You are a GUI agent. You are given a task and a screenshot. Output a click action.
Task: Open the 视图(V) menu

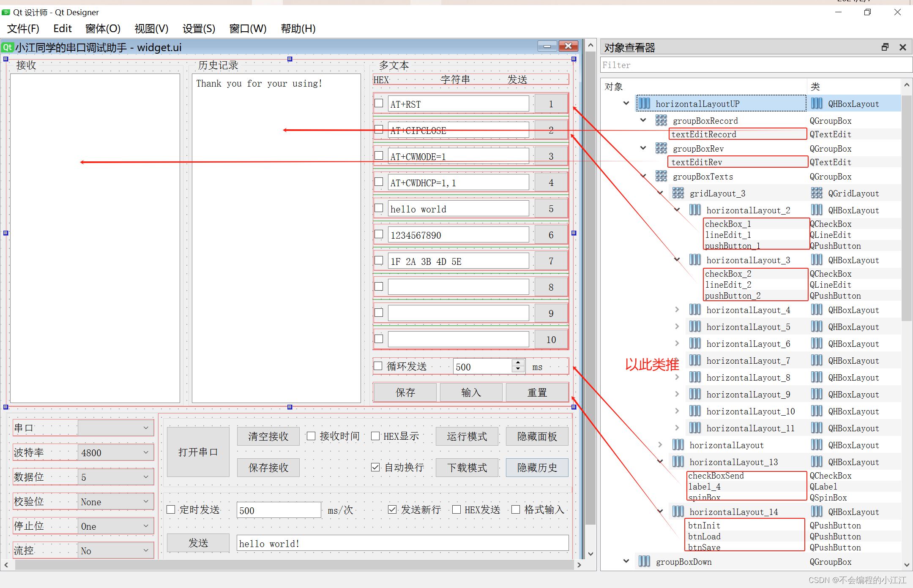coord(151,29)
